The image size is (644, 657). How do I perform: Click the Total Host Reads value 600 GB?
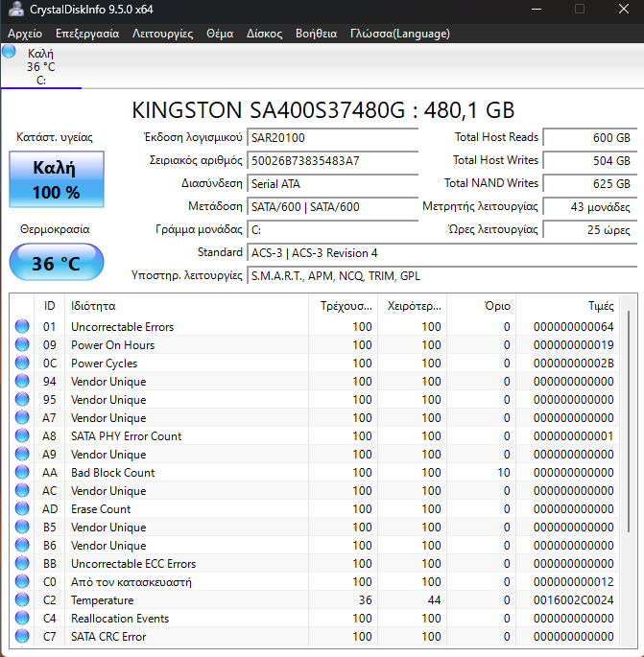[590, 137]
